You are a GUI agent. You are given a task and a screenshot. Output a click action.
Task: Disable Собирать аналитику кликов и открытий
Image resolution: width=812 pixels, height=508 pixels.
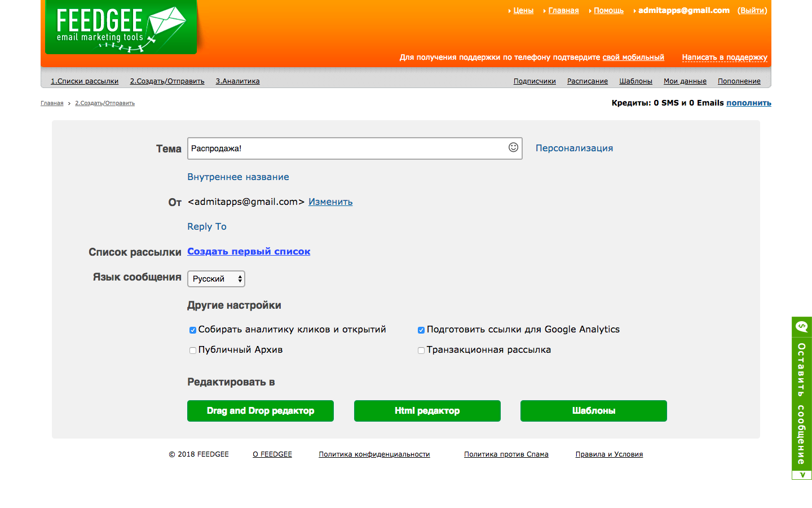192,330
